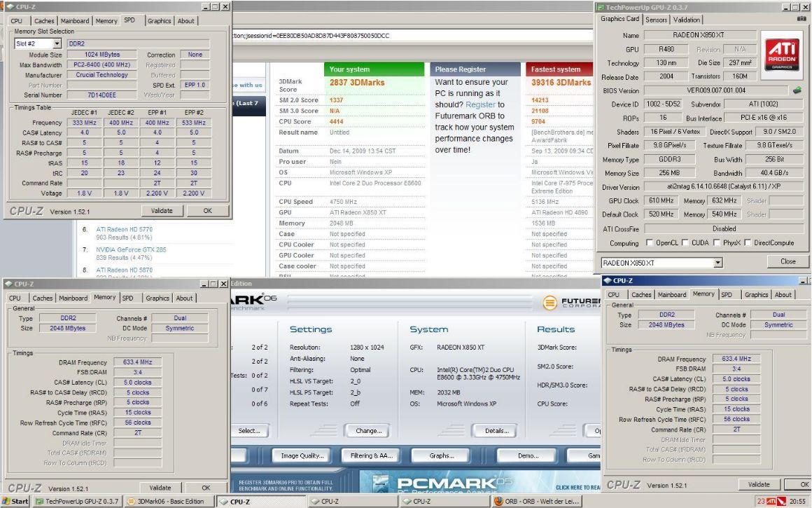Open the Sensors tab in GPU-Z
The height and width of the screenshot is (508, 812).
[x=656, y=20]
